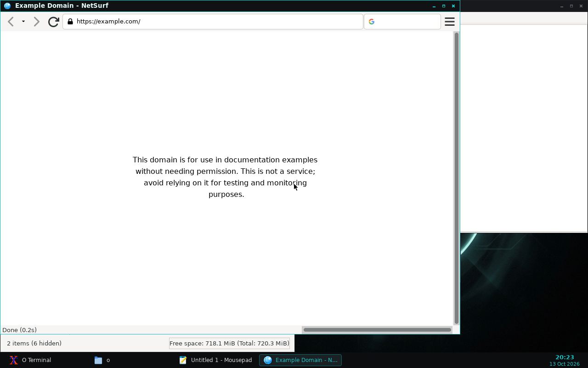588x368 pixels.
Task: Close the background window on the right
Action: (x=581, y=6)
